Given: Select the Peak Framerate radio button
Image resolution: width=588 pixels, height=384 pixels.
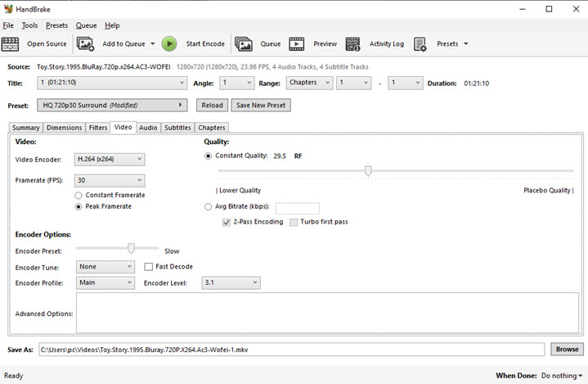Looking at the screenshot, I should click(x=78, y=207).
